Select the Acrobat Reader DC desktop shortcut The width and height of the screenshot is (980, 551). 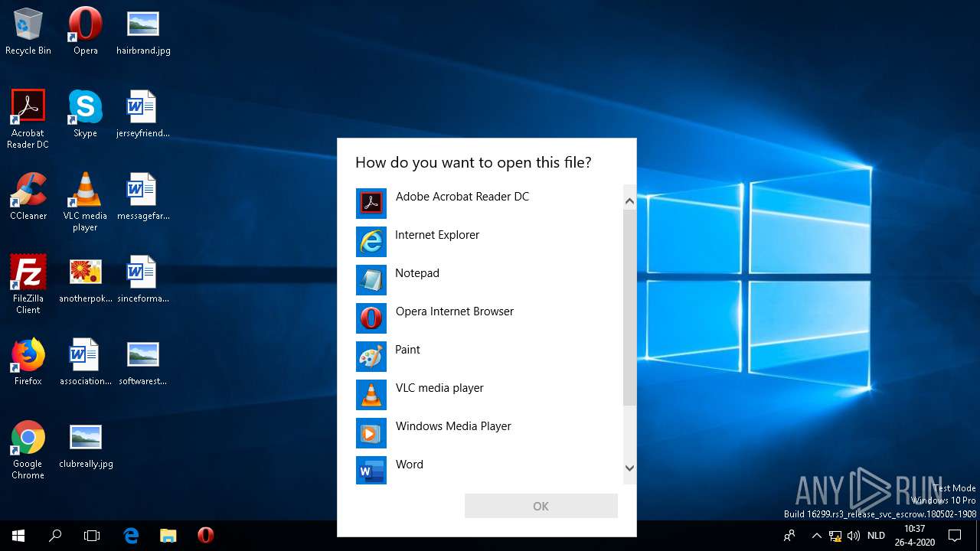tap(28, 119)
